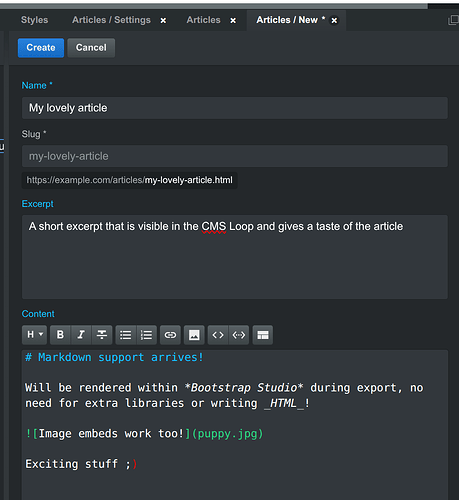This screenshot has height=500, width=459.
Task: Apply strikethrough formatting
Action: coord(102,335)
